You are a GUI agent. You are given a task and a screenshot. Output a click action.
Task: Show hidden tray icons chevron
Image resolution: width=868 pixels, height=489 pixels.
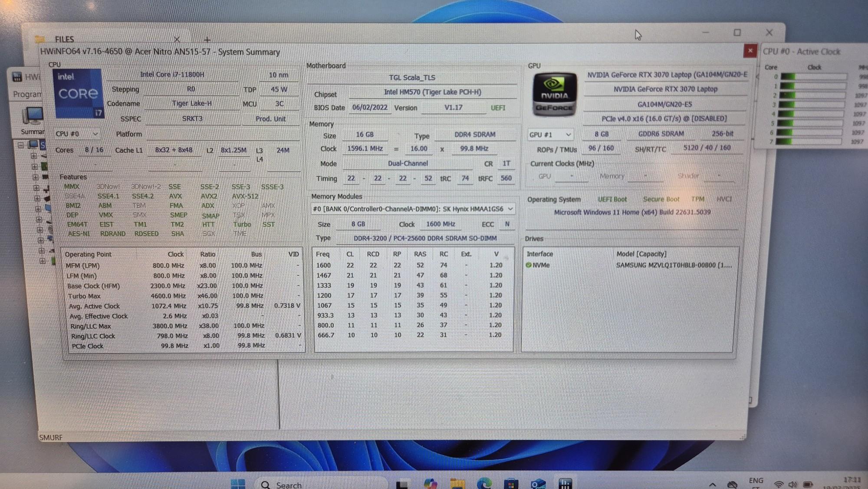(712, 484)
